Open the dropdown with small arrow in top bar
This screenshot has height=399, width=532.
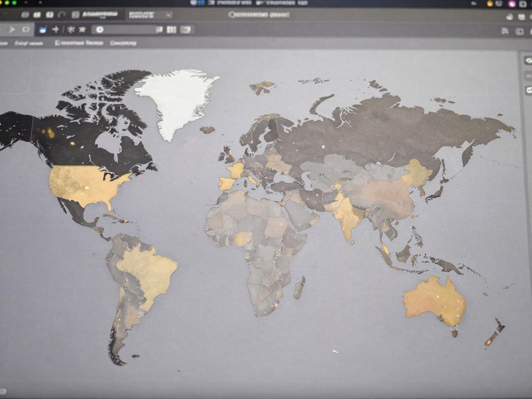click(150, 15)
